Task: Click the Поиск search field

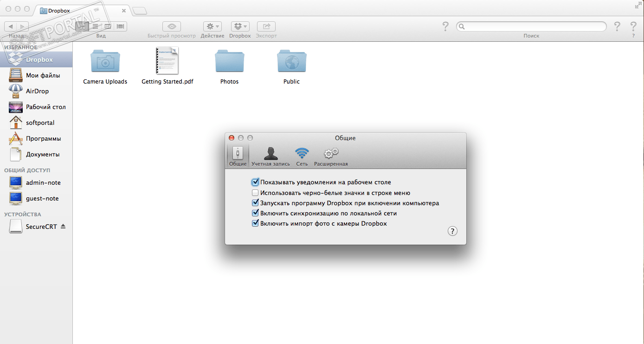Action: [x=531, y=26]
